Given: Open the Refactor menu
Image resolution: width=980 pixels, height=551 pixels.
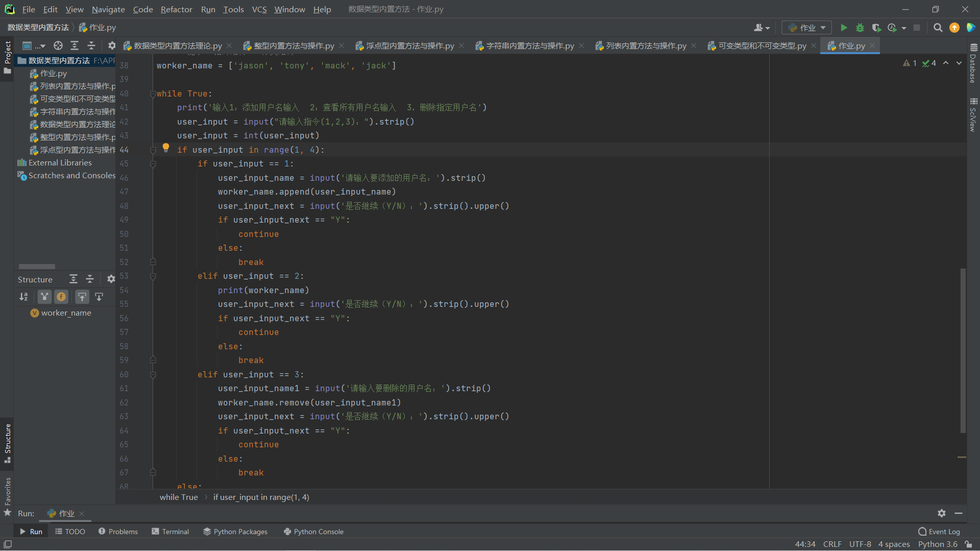Looking at the screenshot, I should point(176,9).
